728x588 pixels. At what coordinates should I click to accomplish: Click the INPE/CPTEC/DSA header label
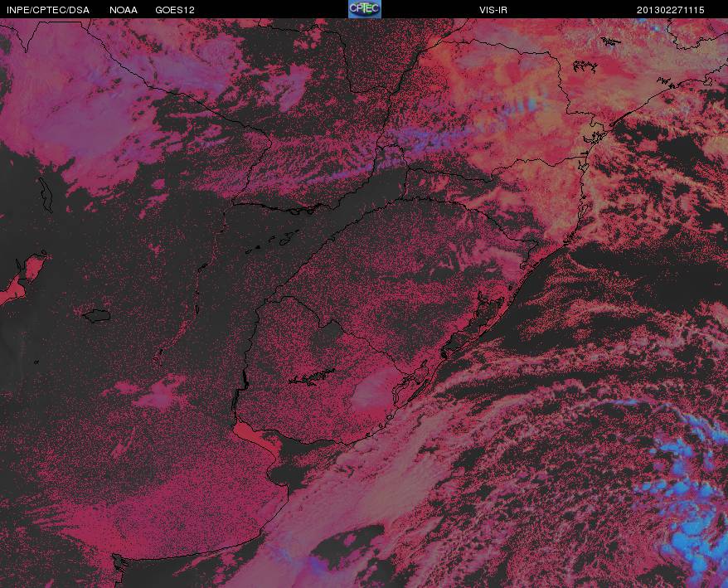(x=48, y=10)
